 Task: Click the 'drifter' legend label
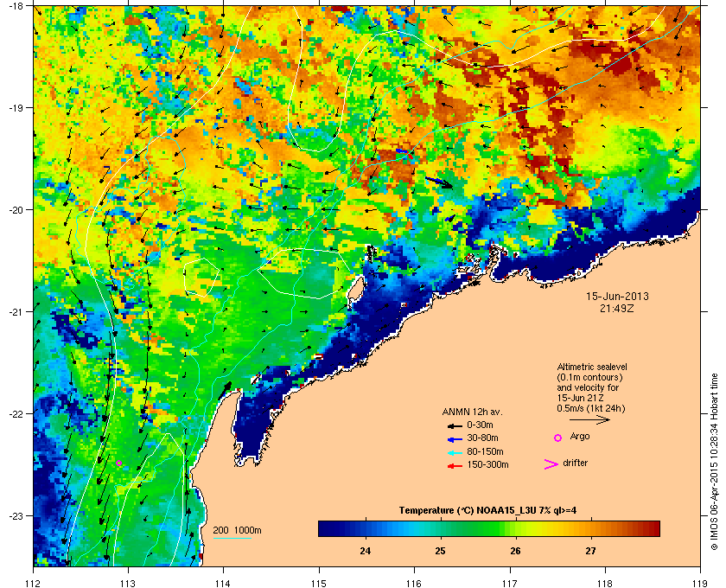[575, 463]
